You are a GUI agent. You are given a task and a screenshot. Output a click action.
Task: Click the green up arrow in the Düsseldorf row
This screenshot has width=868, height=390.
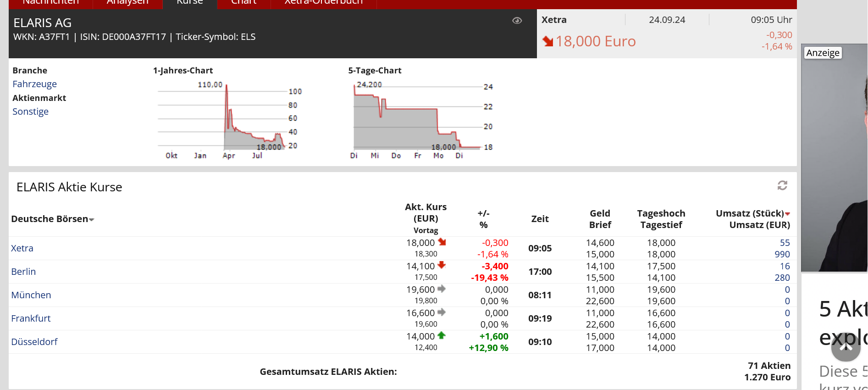point(442,335)
